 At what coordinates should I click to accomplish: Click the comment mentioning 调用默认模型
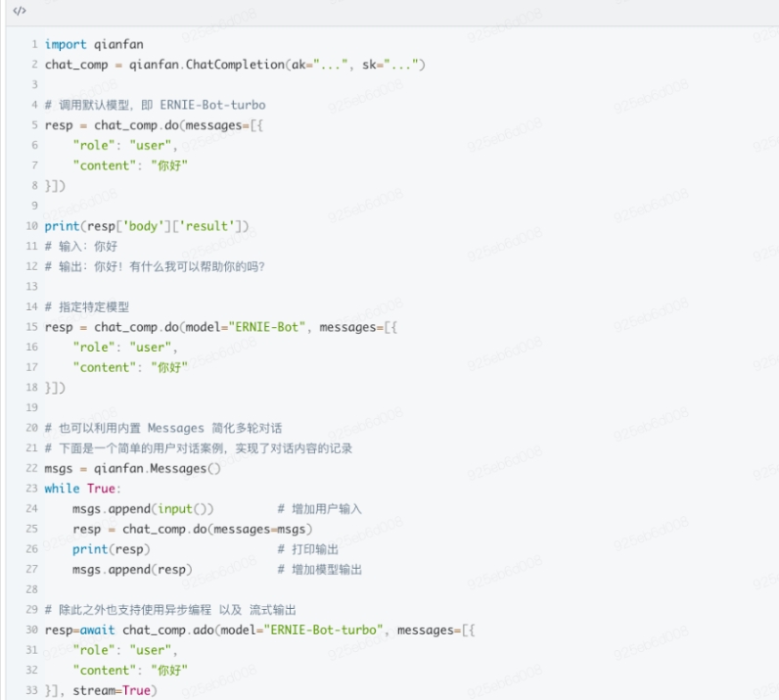point(155,105)
